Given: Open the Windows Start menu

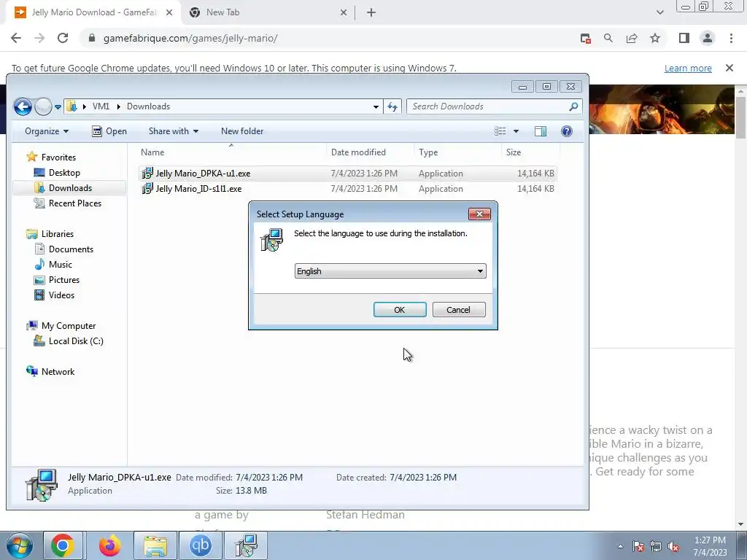Looking at the screenshot, I should click(19, 545).
